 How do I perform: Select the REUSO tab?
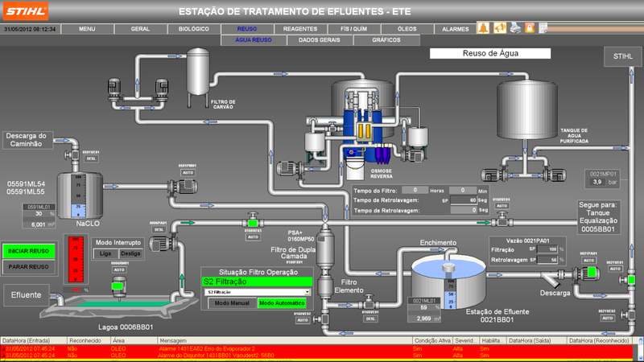tap(247, 29)
